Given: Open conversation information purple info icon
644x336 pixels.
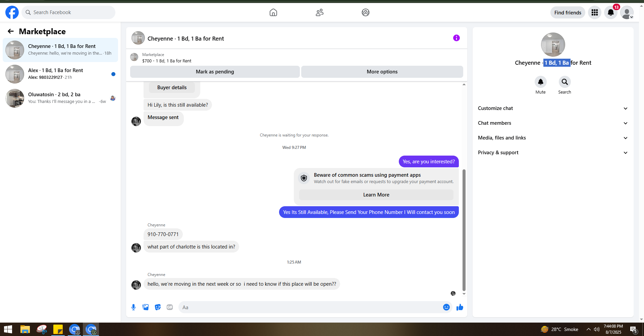Looking at the screenshot, I should coord(457,38).
